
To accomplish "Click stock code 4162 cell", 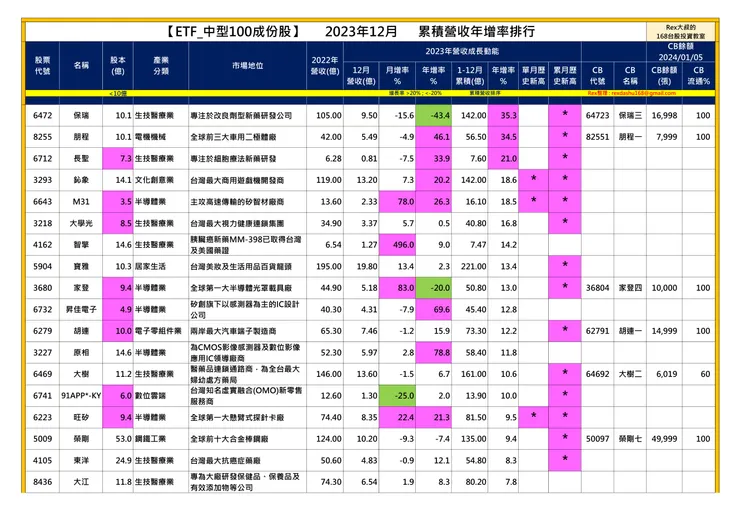I will coord(42,245).
